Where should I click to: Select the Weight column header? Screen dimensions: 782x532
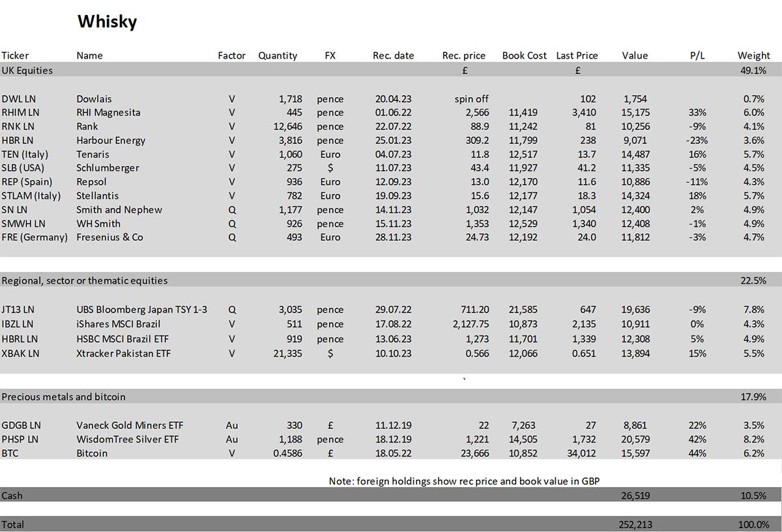[x=753, y=55]
